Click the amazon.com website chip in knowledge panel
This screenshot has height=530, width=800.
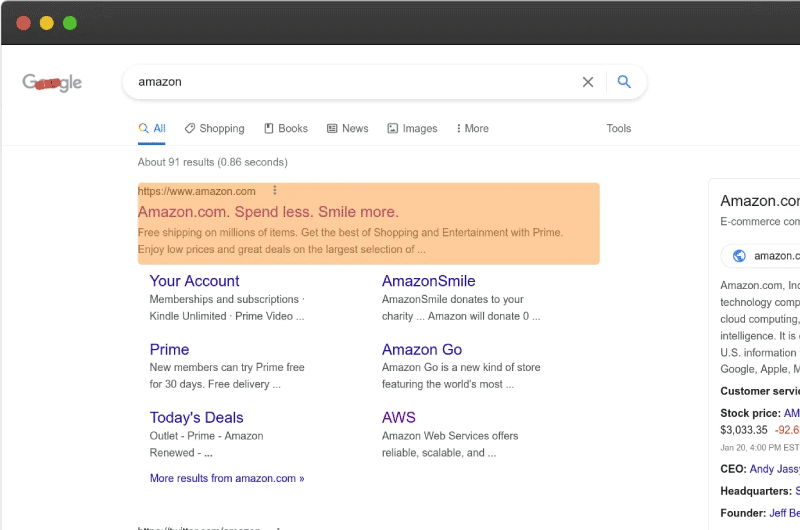click(x=761, y=256)
